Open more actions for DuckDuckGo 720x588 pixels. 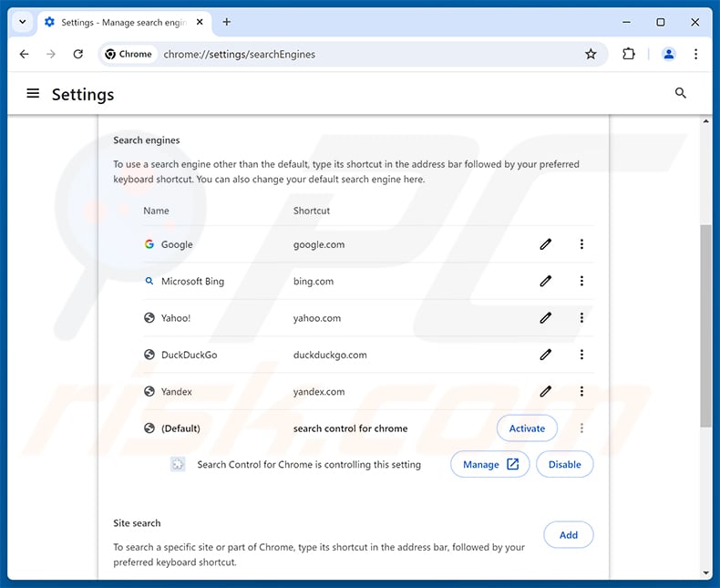pyautogui.click(x=581, y=355)
